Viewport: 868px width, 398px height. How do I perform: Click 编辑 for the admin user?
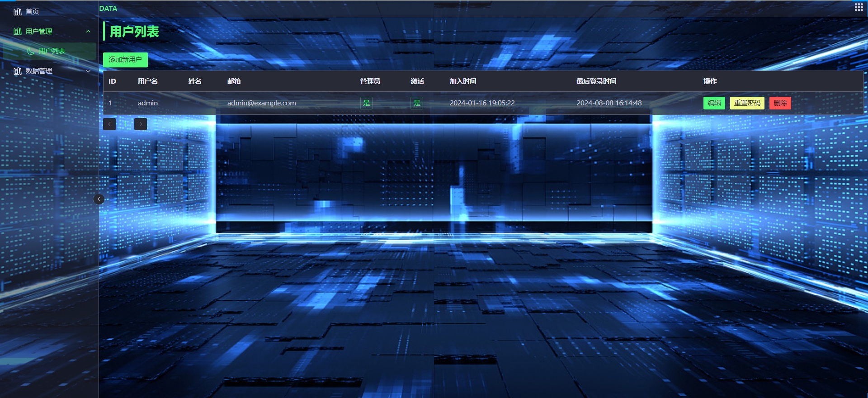pos(714,103)
